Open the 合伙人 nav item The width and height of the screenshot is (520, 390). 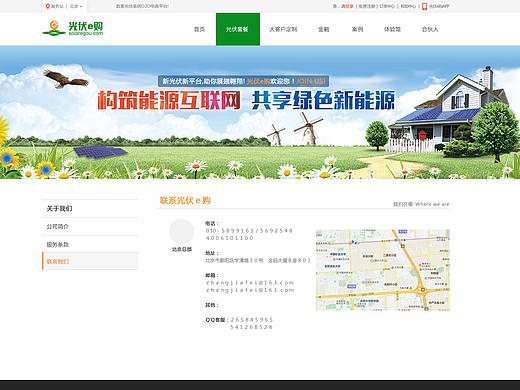430,29
